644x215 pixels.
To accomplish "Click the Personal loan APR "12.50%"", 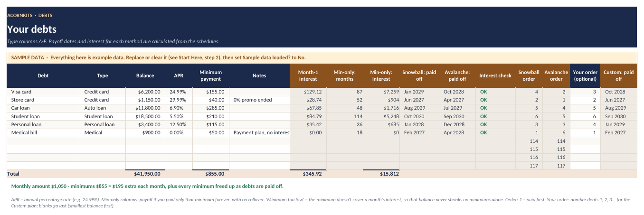I will [179, 125].
